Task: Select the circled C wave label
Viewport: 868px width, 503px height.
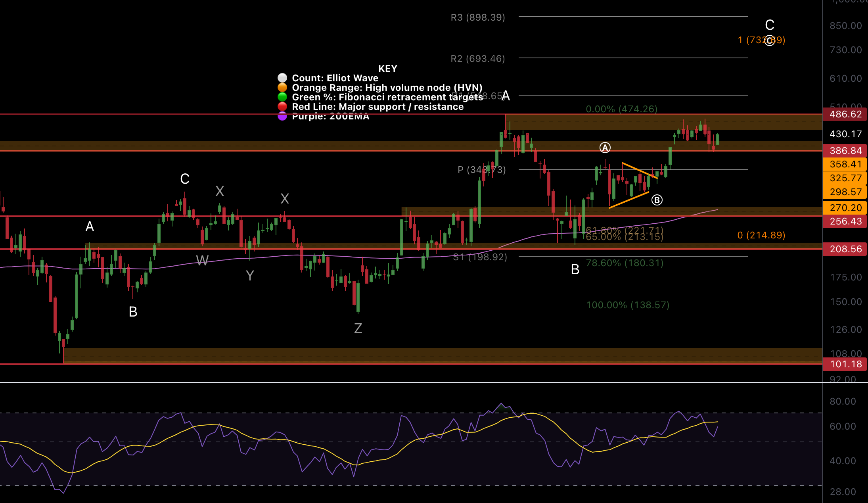Action: point(769,40)
